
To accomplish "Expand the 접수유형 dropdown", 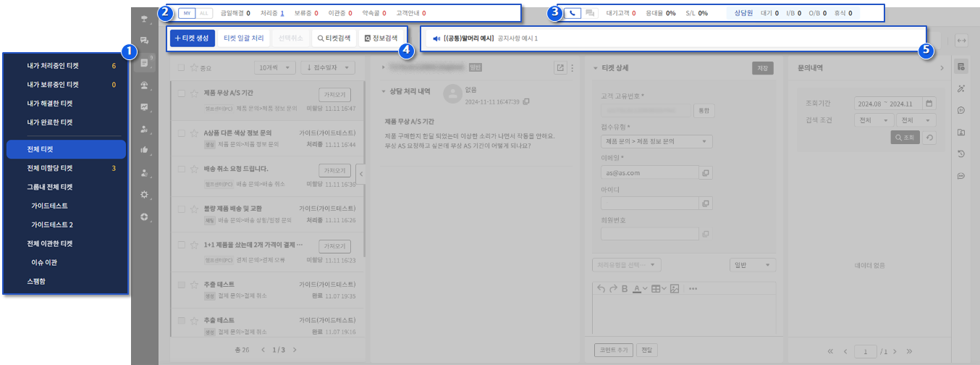I will tap(656, 141).
